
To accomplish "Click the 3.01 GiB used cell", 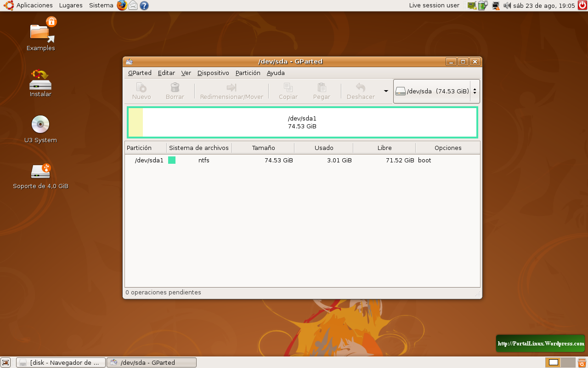I will pos(339,160).
